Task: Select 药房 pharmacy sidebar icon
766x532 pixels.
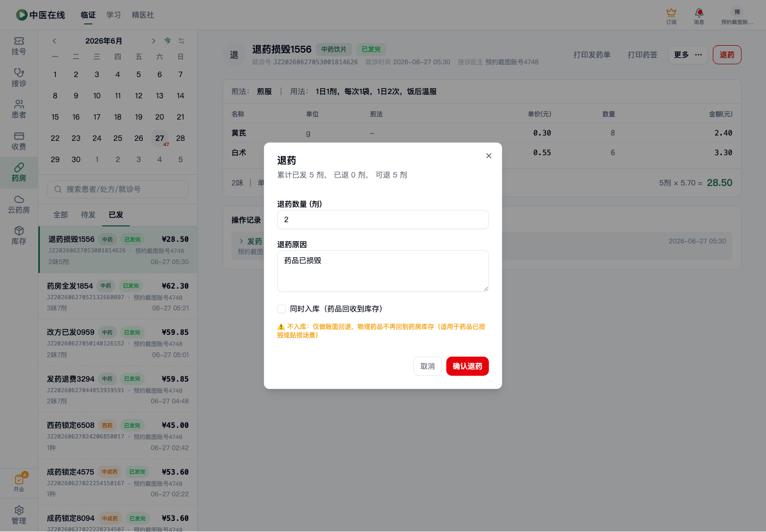Action: 19,172
